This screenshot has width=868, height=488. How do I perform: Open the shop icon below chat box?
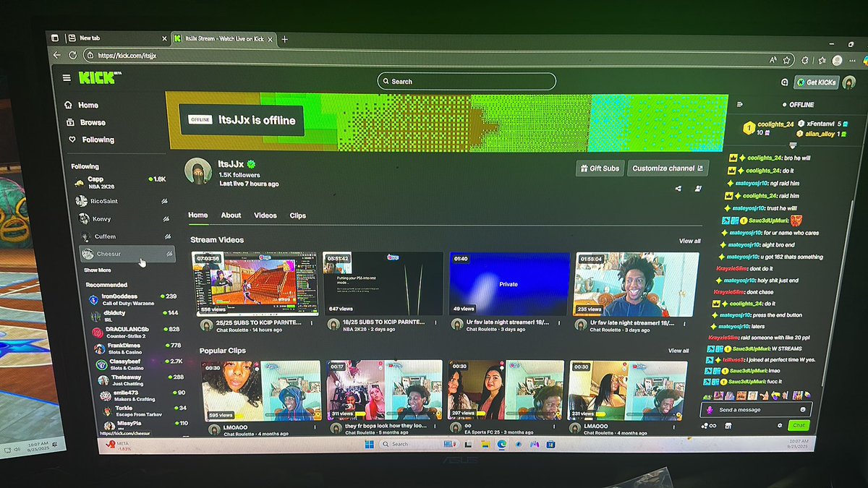[x=727, y=425]
